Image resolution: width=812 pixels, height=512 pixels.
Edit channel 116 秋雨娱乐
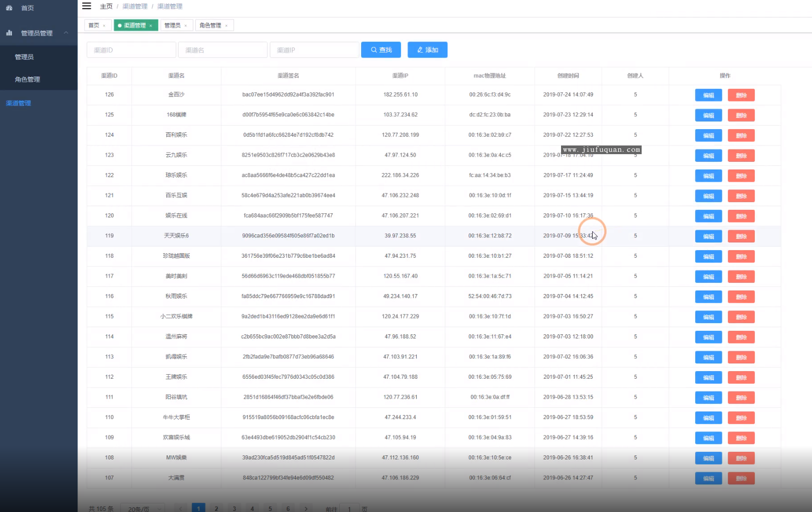click(708, 297)
